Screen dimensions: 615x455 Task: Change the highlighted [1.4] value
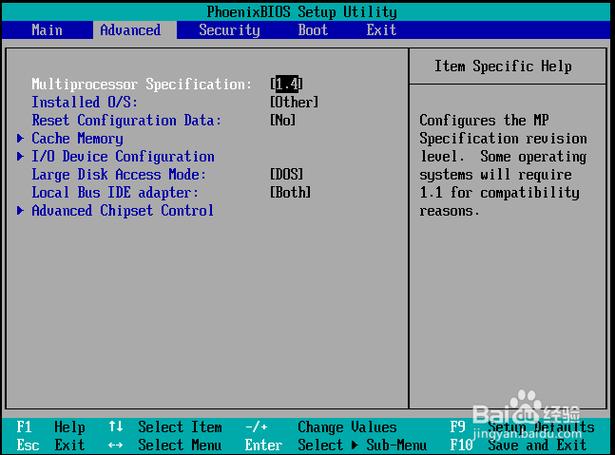pos(287,84)
